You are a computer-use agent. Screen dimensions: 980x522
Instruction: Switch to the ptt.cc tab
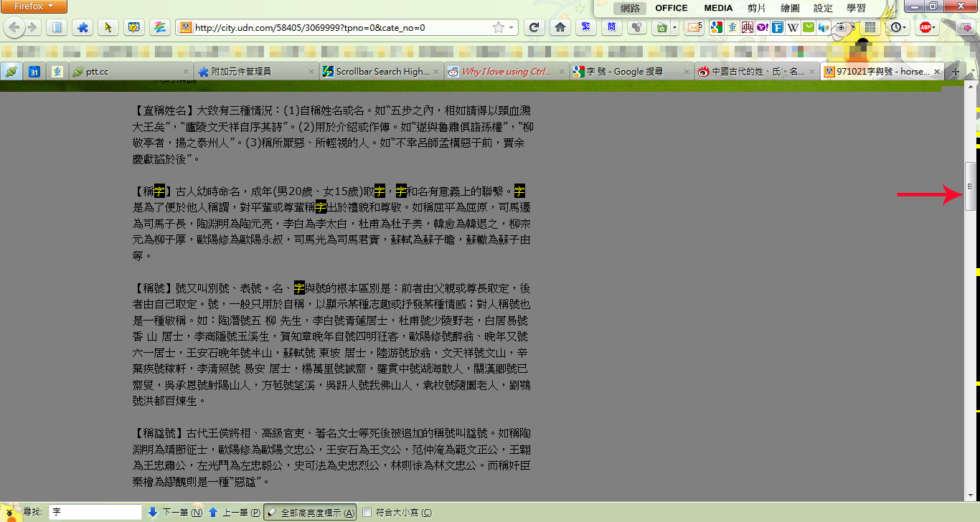(x=131, y=72)
